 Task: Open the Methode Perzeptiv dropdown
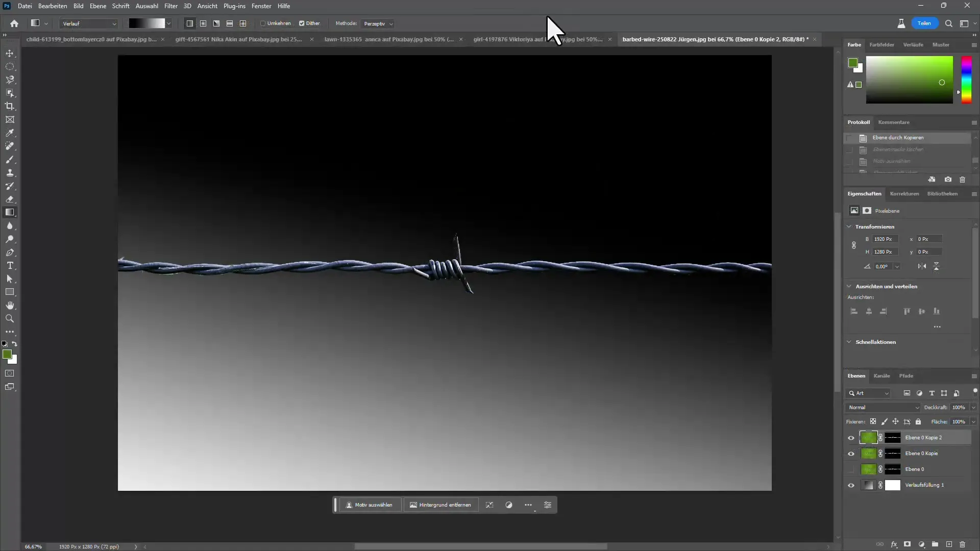[x=378, y=23]
